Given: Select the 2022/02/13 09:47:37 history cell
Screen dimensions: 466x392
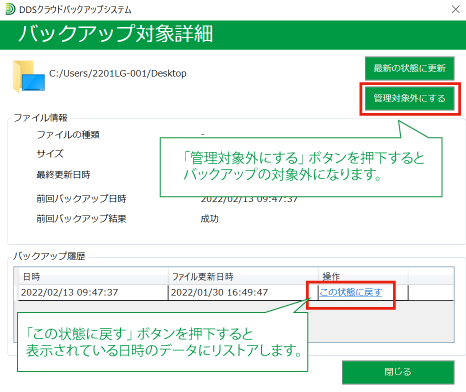Looking at the screenshot, I should click(x=93, y=292).
